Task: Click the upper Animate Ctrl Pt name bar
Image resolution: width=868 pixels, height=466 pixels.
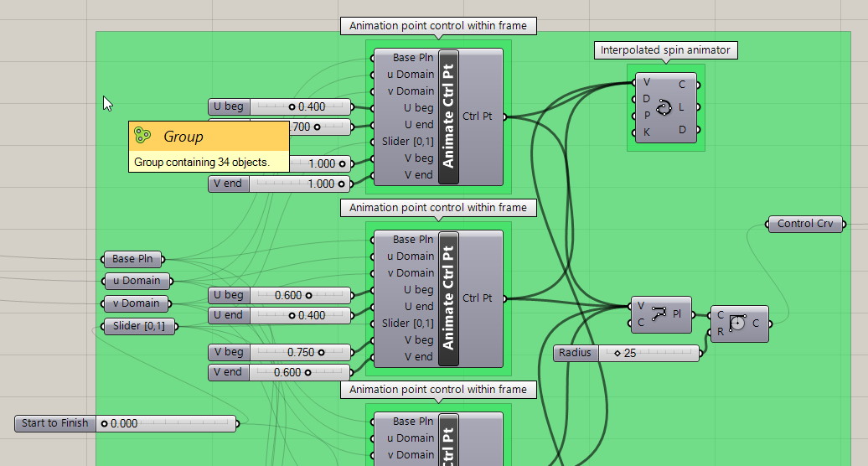Action: (448, 116)
